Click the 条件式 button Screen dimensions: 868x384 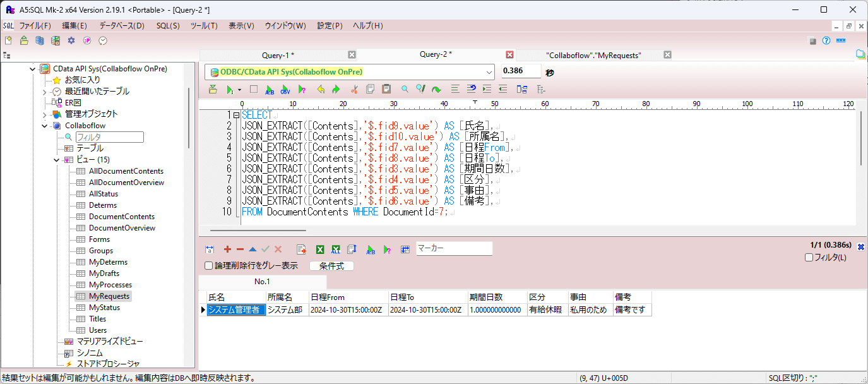tap(331, 266)
